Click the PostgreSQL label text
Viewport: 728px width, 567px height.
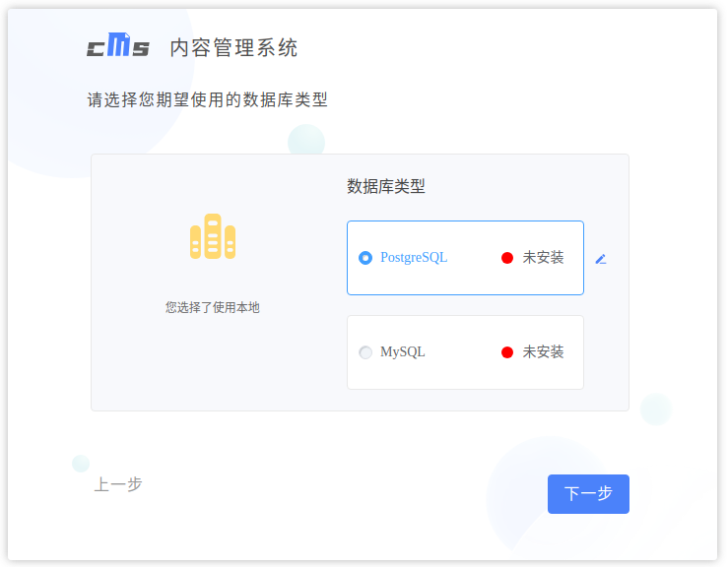tap(414, 258)
